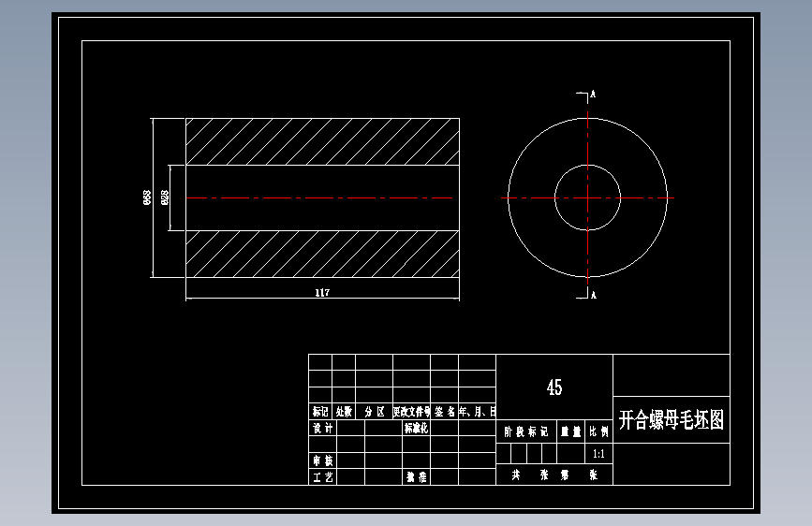Click the 标准化 label
The image size is (812, 526).
pos(417,428)
